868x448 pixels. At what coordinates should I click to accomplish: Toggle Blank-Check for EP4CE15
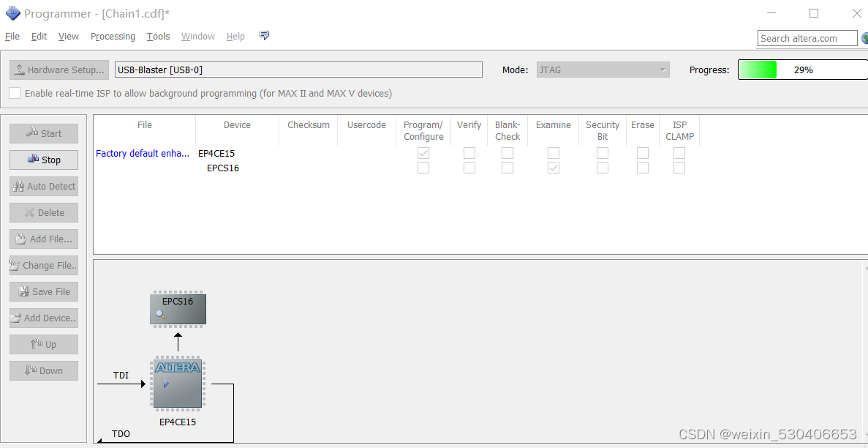click(x=507, y=153)
